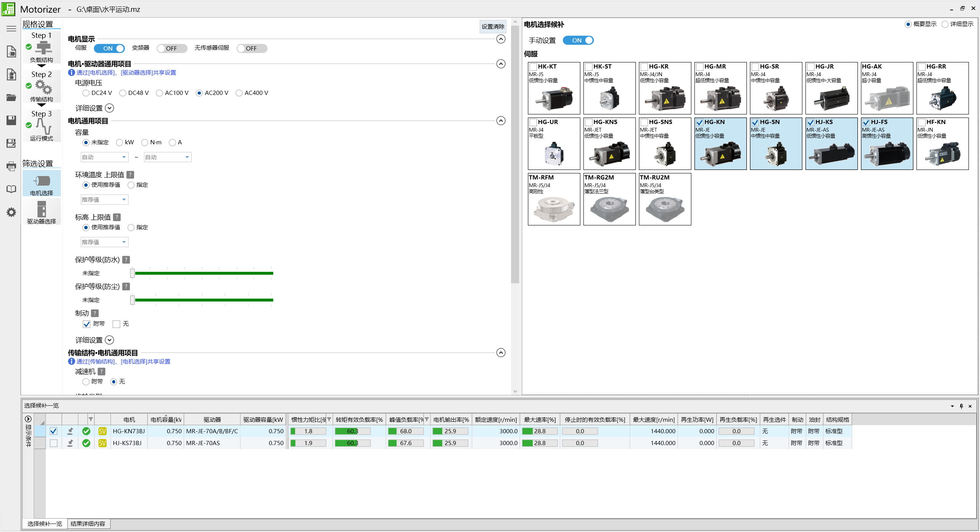The height and width of the screenshot is (532, 980).
Task: Open file using folder icon
Action: coord(11,98)
